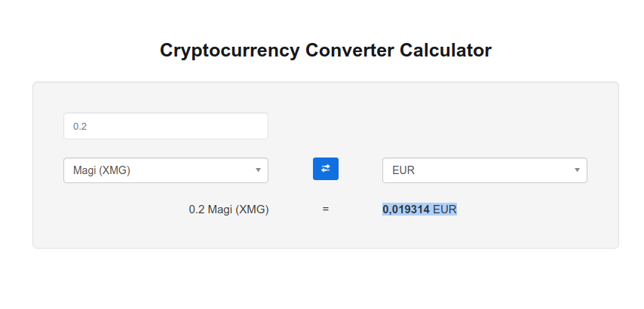This screenshot has width=644, height=309.
Task: Click the "0.2 Magi (XMG)" result label
Action: tap(228, 210)
